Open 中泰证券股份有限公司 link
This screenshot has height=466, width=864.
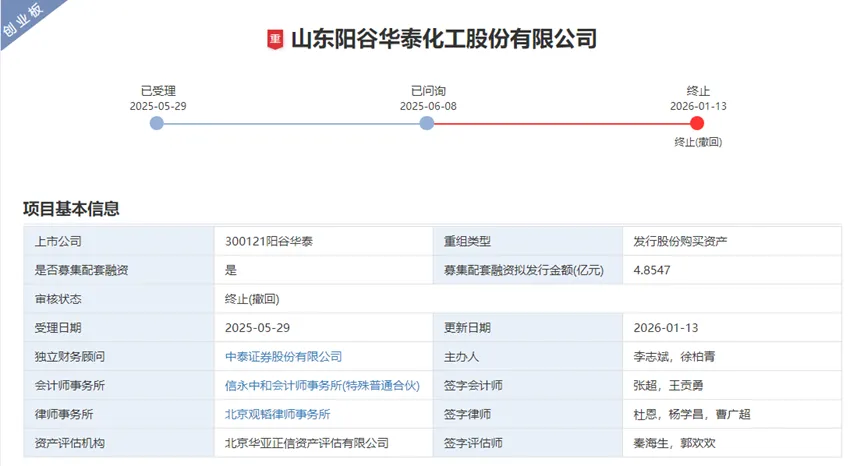[283, 357]
